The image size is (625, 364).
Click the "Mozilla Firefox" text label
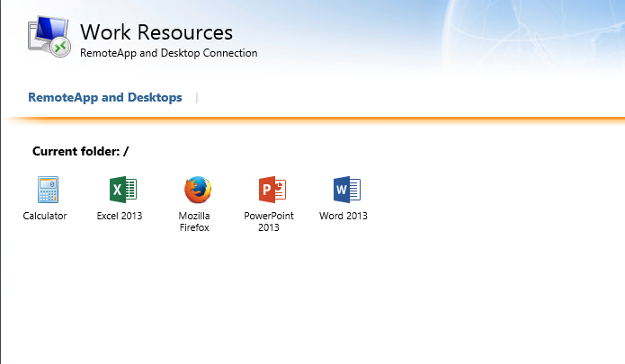[x=194, y=222]
